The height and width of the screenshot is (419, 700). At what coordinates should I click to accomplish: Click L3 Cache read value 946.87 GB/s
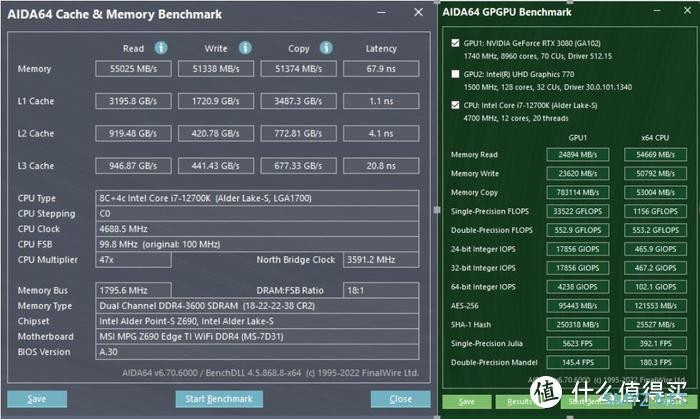[x=133, y=166]
